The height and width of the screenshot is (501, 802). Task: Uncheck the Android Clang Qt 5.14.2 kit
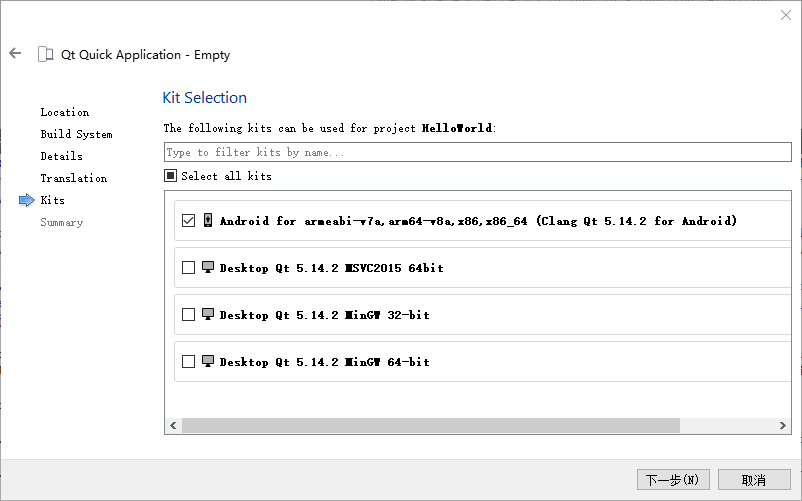coord(188,220)
